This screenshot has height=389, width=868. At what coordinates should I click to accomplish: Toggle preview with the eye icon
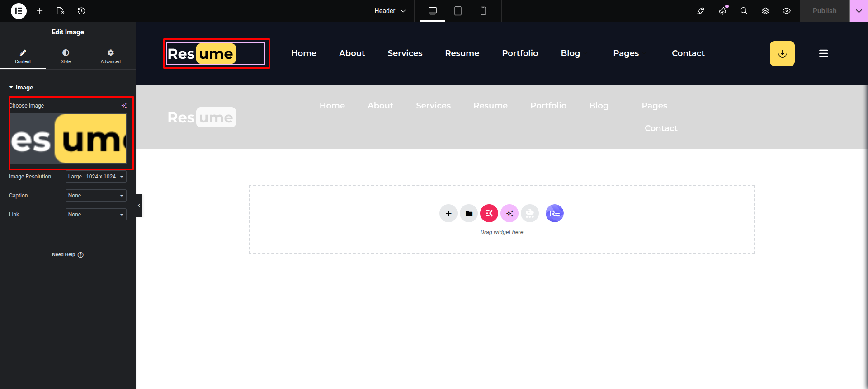pos(787,11)
